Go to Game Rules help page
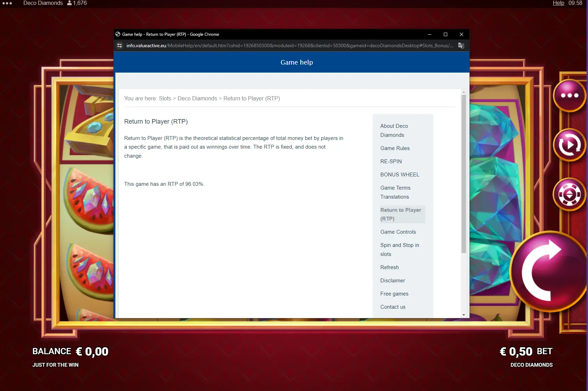The height and width of the screenshot is (391, 588). point(395,148)
